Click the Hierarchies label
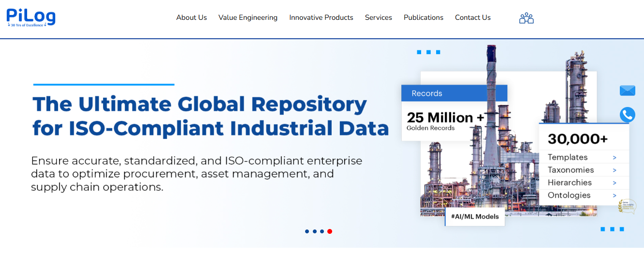The image size is (644, 259). 570,183
